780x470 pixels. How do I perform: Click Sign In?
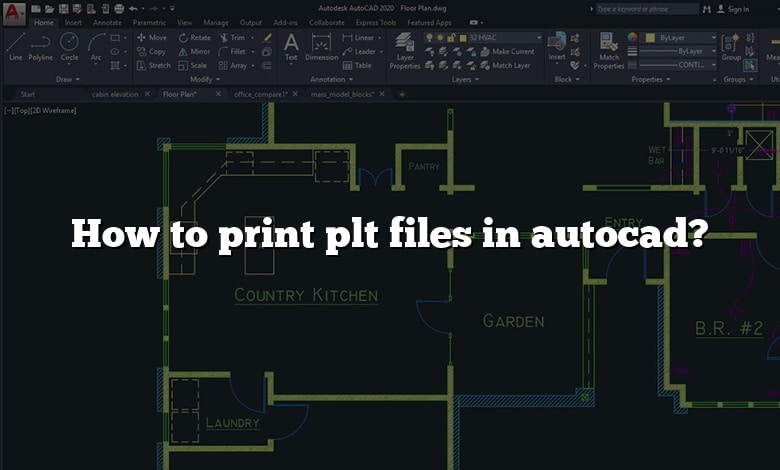pyautogui.click(x=734, y=9)
